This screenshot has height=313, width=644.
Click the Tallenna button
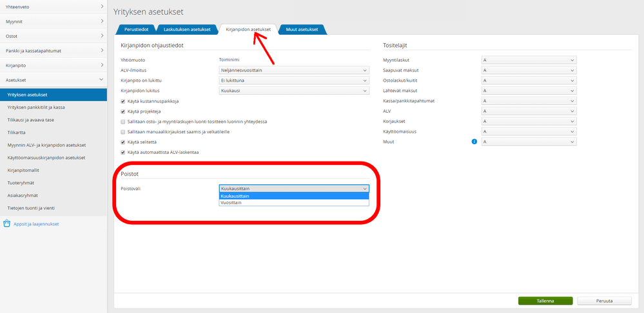coord(545,301)
